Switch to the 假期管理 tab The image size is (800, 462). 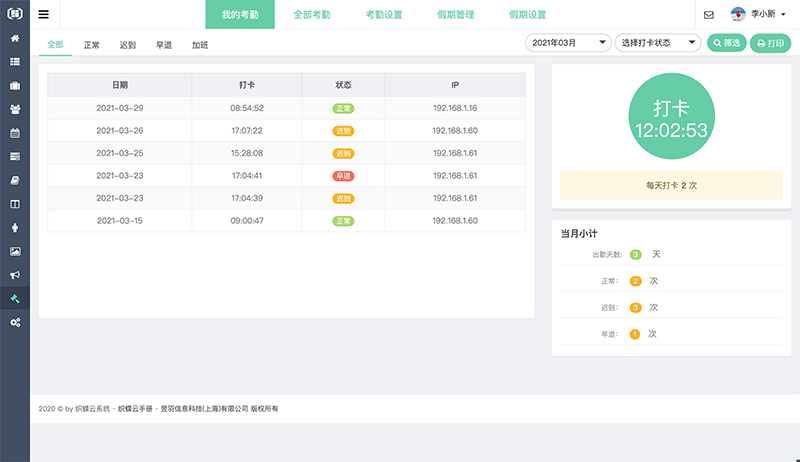(x=456, y=14)
